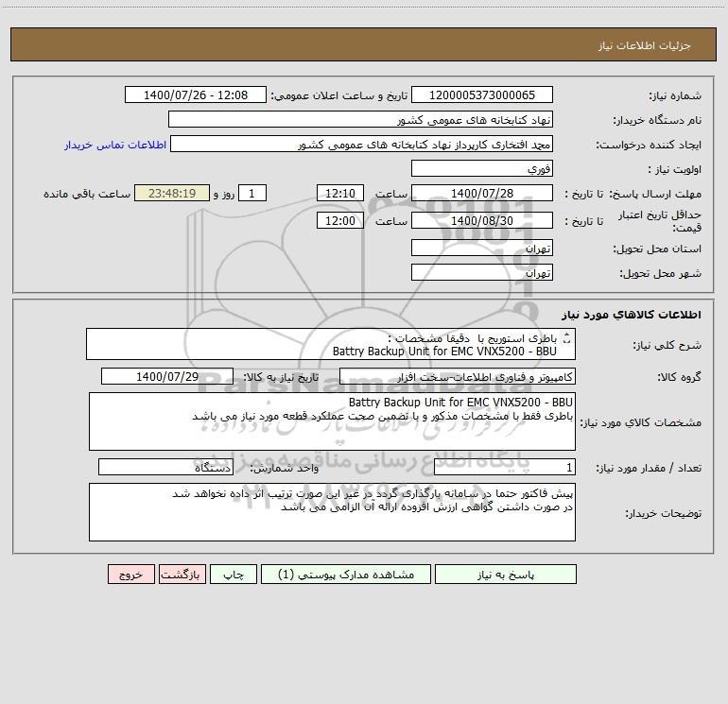Click the label توضیحات خریدار
This screenshot has width=728, height=704.
[x=663, y=514]
